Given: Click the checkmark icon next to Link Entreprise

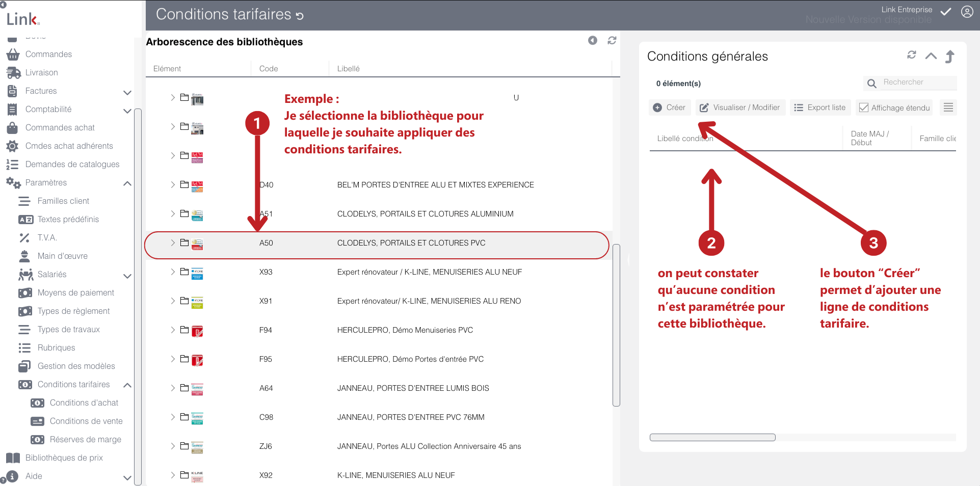Looking at the screenshot, I should (x=946, y=11).
